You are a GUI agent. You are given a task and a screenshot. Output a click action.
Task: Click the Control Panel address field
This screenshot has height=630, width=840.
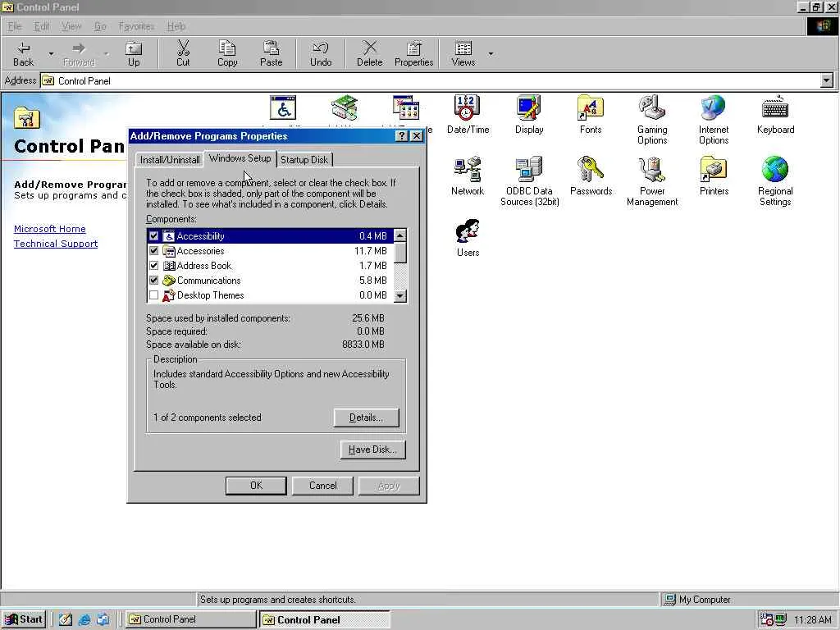click(x=431, y=81)
